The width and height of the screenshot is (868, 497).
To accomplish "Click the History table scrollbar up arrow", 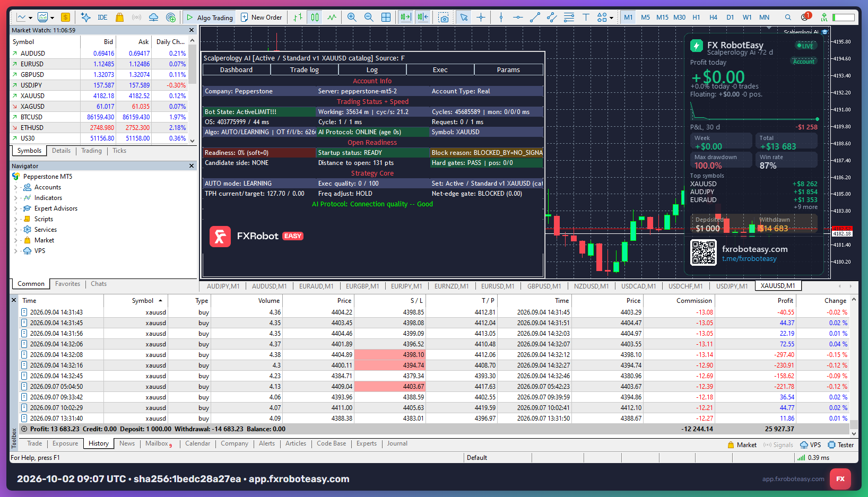I will (x=854, y=300).
